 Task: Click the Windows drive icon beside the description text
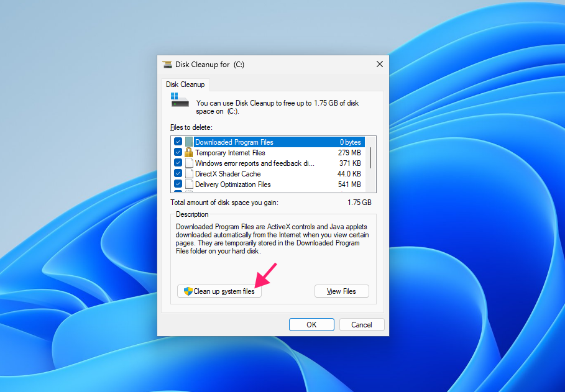coord(180,100)
